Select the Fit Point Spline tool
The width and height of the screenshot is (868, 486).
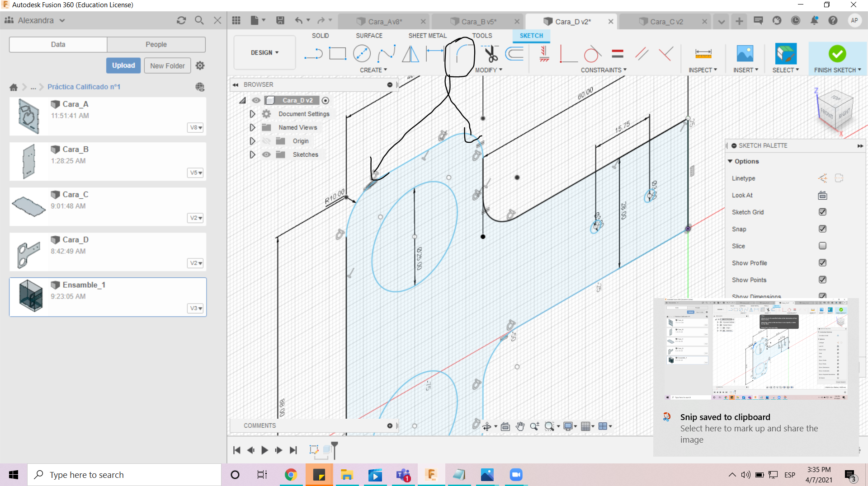386,54
